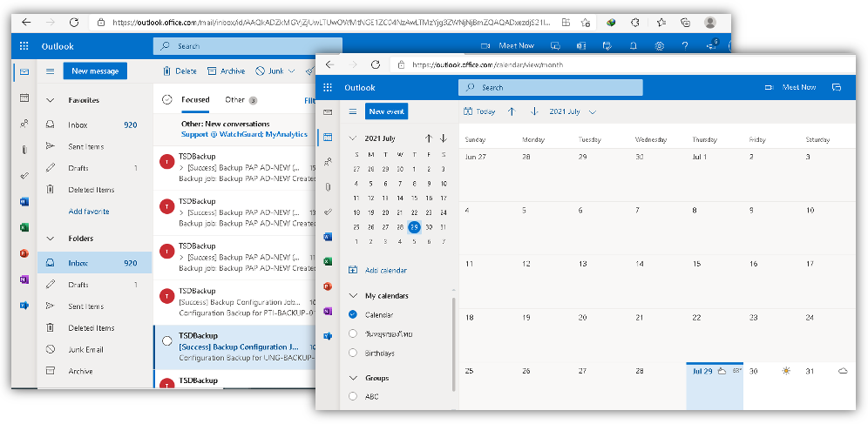Open Files paperclip icon in mail window rail
This screenshot has height=424, width=868.
(24, 149)
